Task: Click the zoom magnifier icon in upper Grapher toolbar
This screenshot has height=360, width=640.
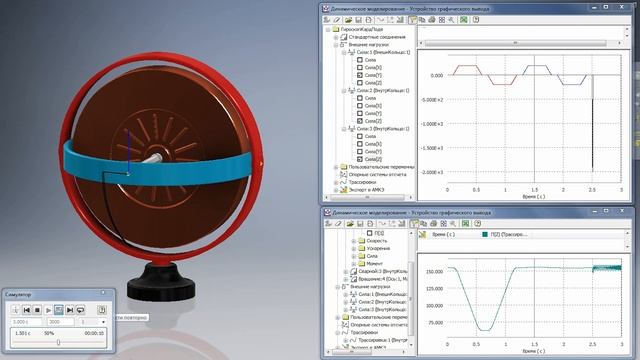Action: [x=451, y=20]
